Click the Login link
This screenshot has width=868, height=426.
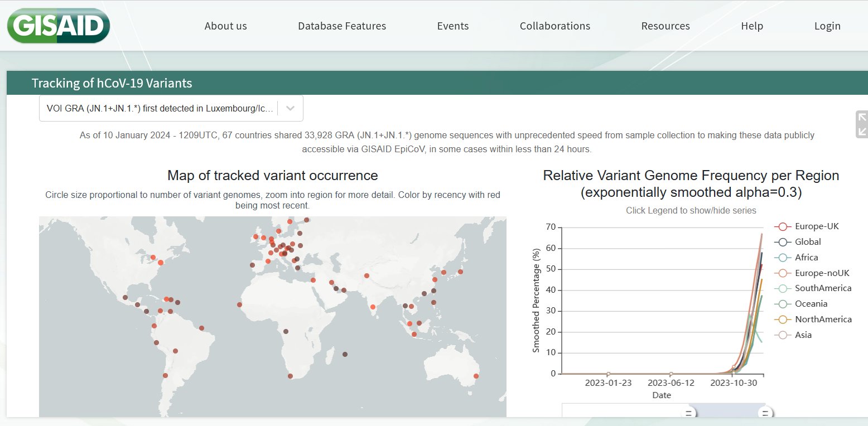(x=827, y=26)
